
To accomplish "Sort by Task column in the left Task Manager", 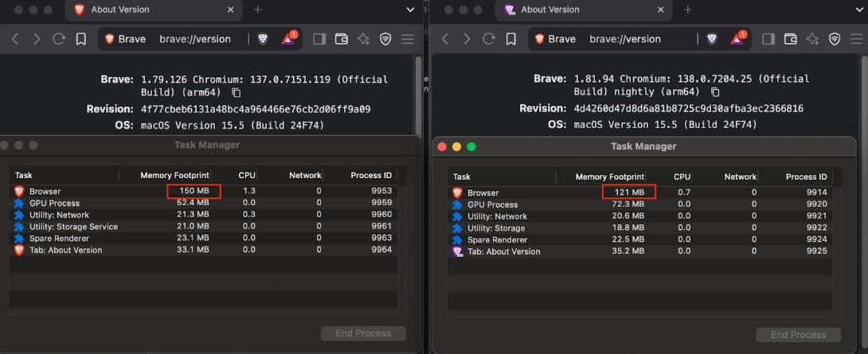I will 23,175.
